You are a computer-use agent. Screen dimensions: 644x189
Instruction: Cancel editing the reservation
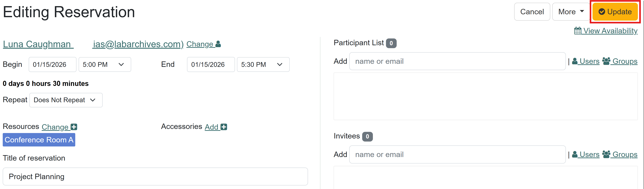click(x=532, y=12)
